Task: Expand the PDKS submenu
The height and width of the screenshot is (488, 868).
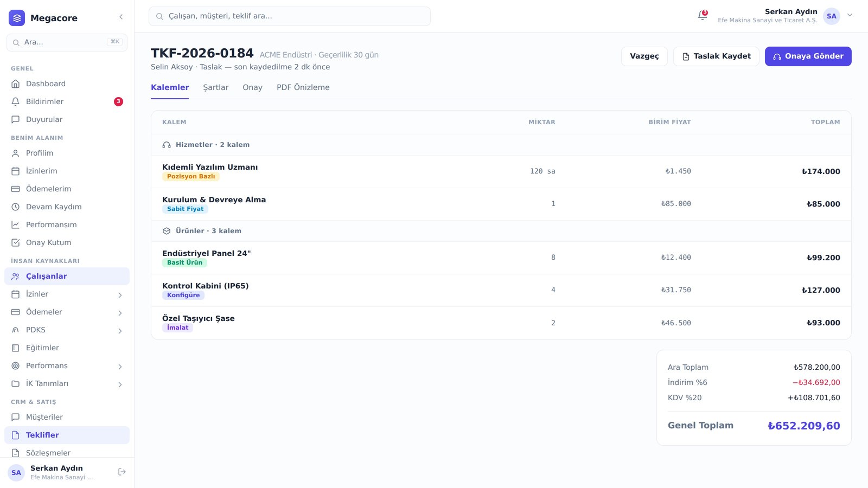Action: (x=67, y=330)
